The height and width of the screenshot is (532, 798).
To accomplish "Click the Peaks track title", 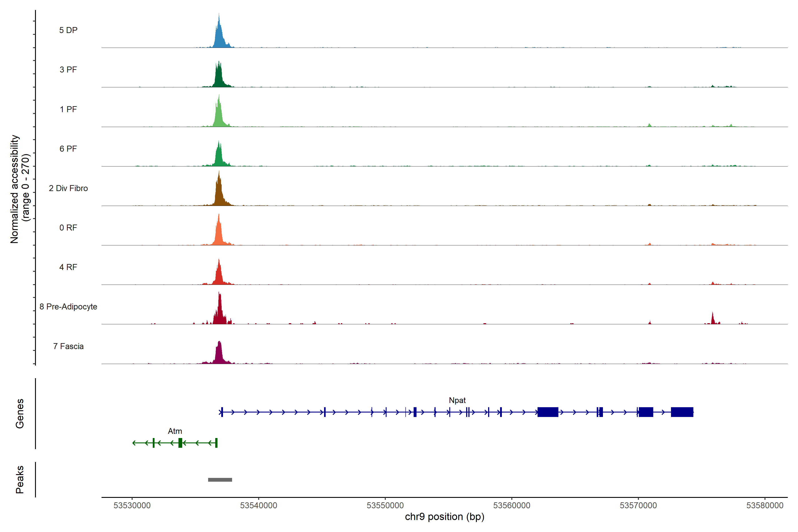I will (x=20, y=479).
